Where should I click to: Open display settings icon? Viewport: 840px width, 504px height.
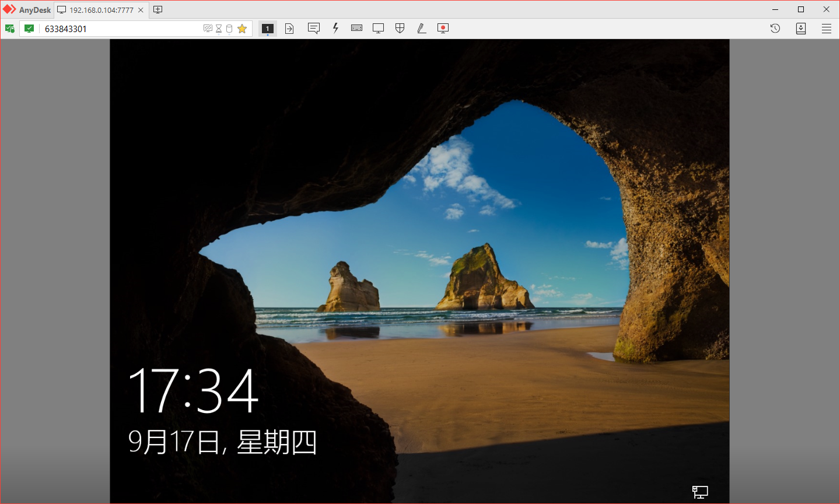(377, 28)
